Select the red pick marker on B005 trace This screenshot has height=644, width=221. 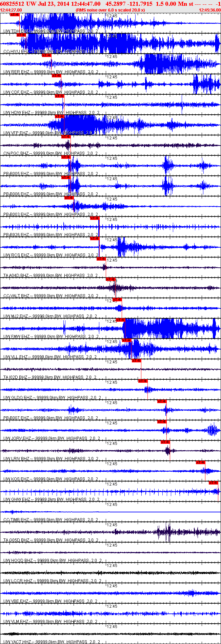coord(66,157)
